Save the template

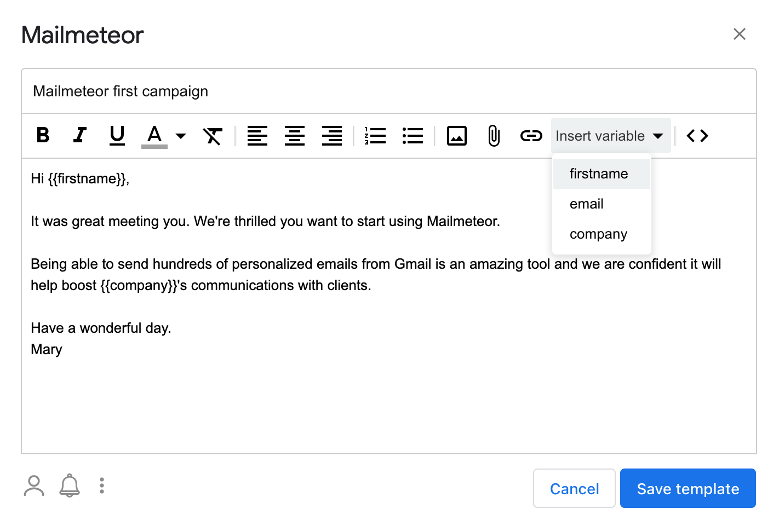point(688,488)
